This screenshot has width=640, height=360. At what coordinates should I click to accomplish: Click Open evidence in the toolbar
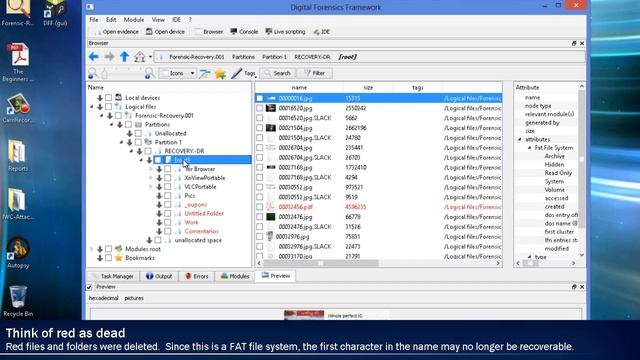(117, 32)
